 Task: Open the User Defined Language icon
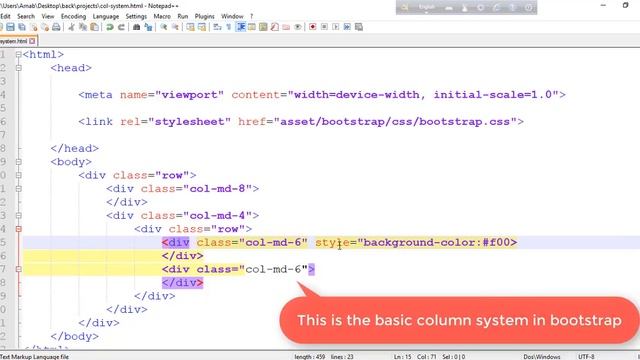252,27
